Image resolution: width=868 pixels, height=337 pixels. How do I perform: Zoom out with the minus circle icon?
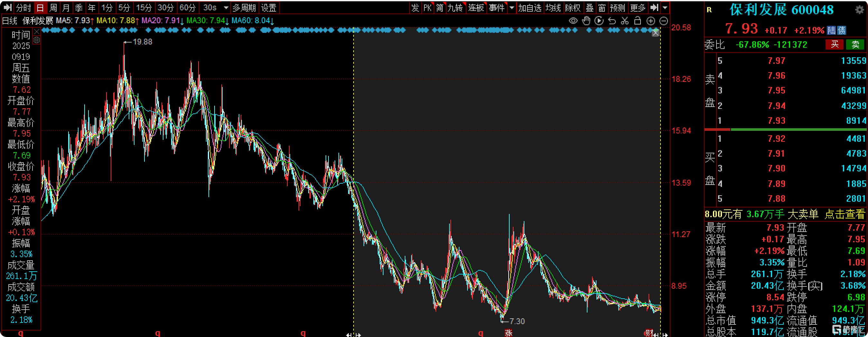(663, 21)
